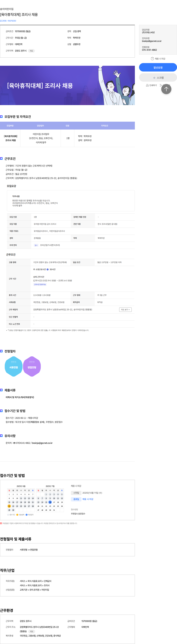Click the 면접전형 step hexagon
This screenshot has width=177, height=644.
click(x=32, y=366)
